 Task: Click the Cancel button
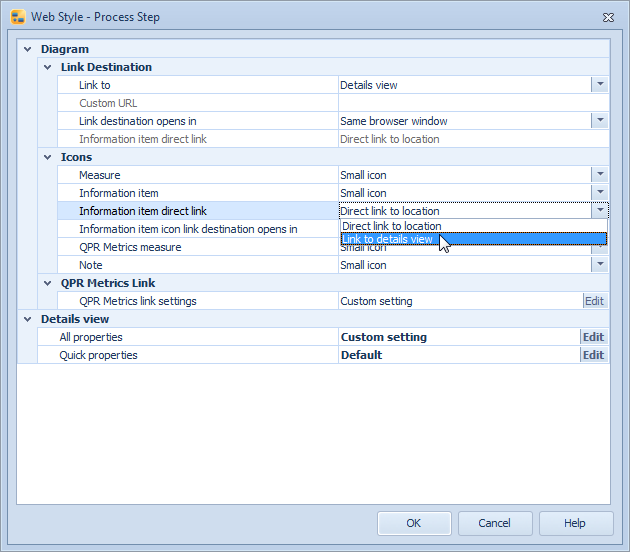coord(495,523)
